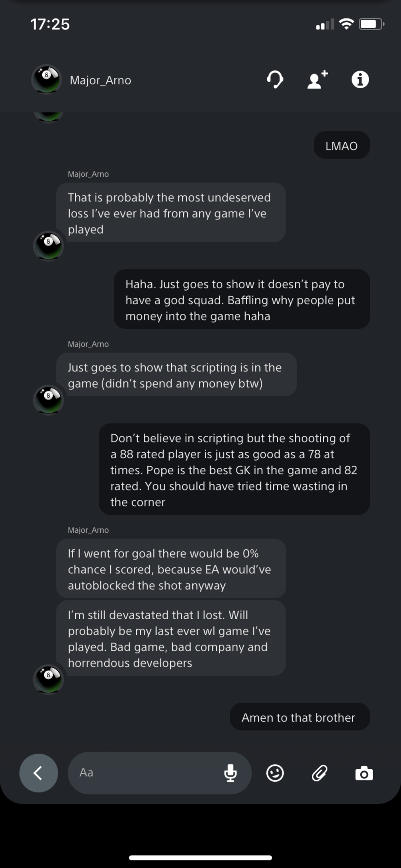Tap the 'still devastated that I lost' message
The image size is (401, 868).
pos(170,638)
